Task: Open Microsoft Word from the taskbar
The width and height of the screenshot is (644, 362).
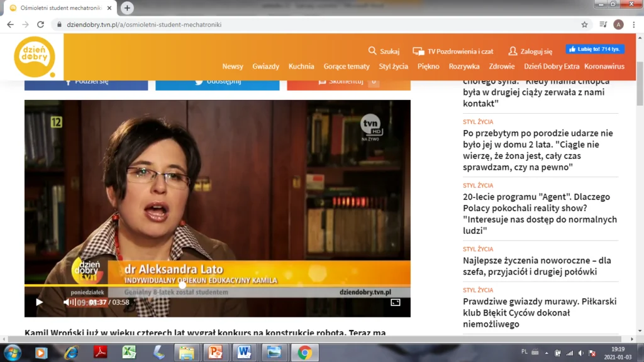Action: [x=244, y=353]
